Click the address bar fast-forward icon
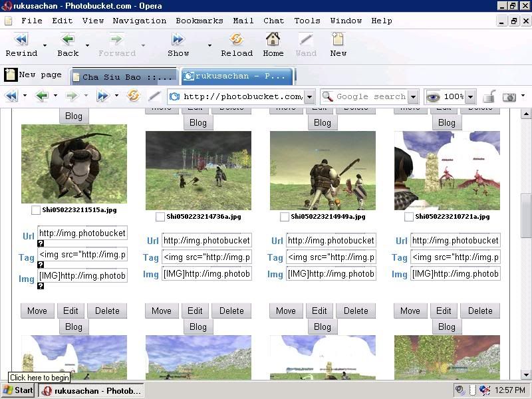Viewport: 532px width, 399px height. (x=102, y=96)
